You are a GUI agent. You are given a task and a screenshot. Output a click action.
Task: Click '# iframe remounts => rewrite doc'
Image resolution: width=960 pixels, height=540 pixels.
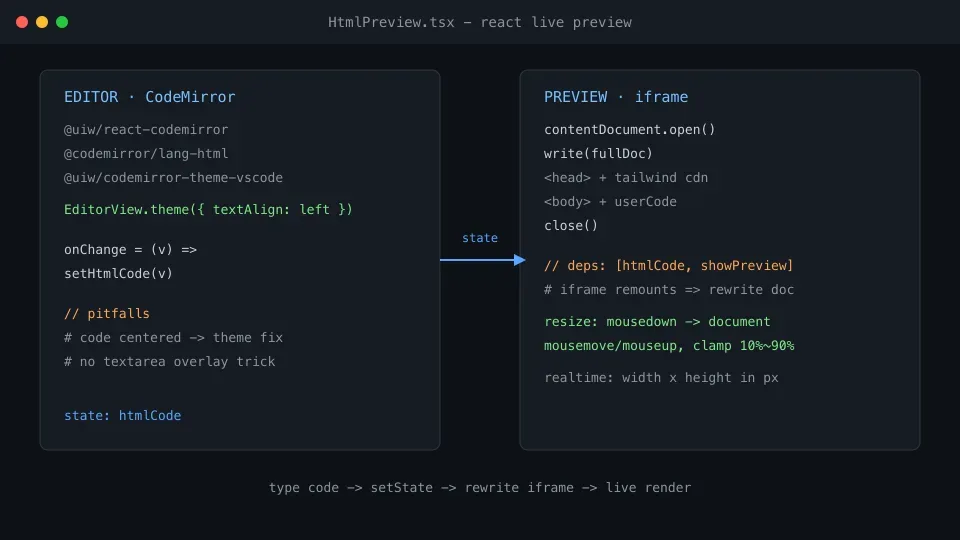point(669,290)
